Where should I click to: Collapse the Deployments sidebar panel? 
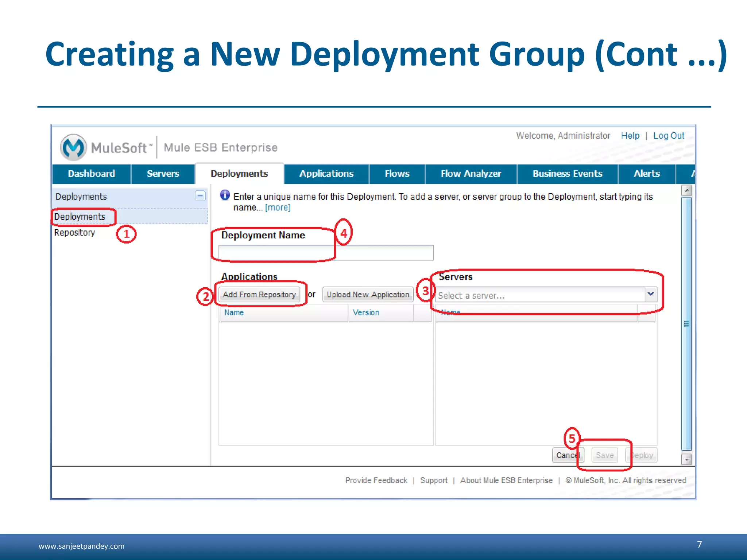click(x=200, y=196)
